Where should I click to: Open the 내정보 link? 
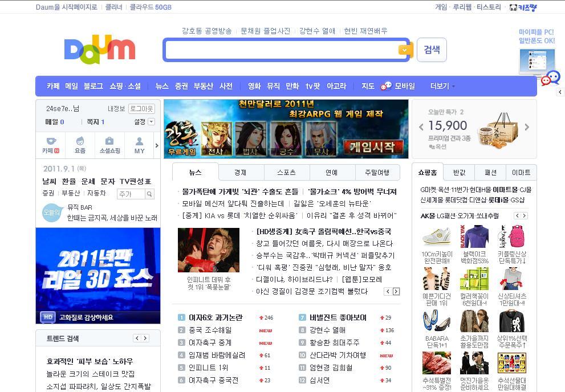(116, 109)
